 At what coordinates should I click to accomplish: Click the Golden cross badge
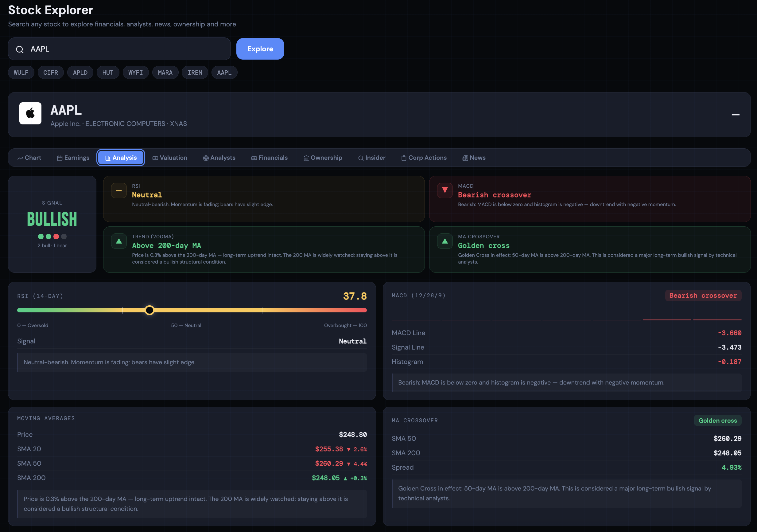tap(717, 421)
